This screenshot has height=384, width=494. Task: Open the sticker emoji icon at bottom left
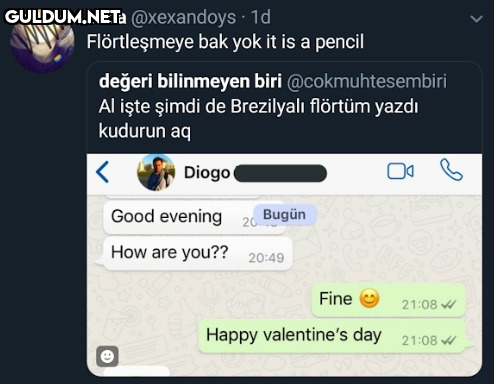(107, 356)
